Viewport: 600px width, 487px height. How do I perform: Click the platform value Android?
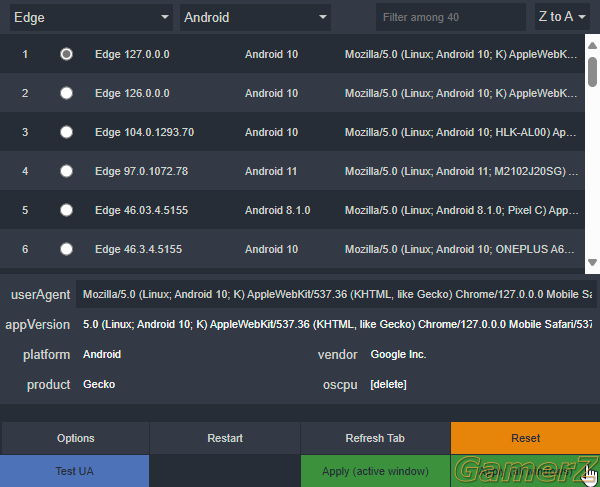[x=102, y=354]
